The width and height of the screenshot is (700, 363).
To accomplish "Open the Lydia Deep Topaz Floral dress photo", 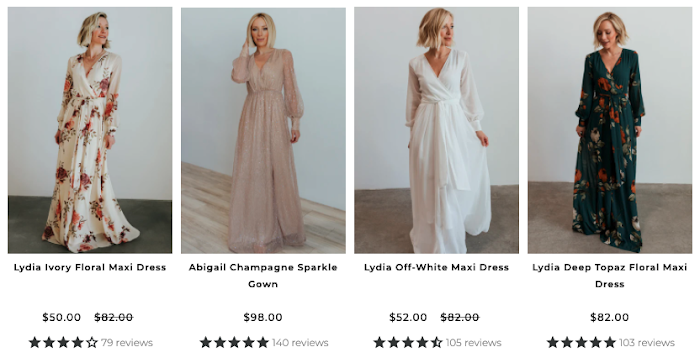I will click(609, 130).
